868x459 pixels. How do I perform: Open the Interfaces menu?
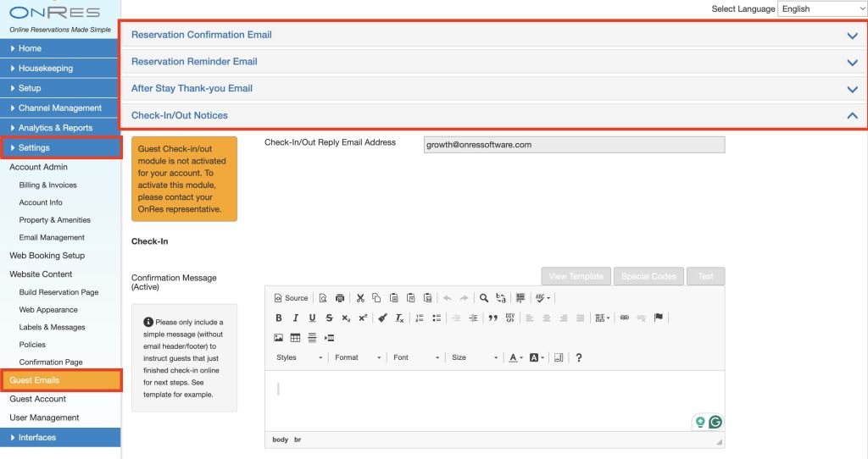tap(60, 438)
